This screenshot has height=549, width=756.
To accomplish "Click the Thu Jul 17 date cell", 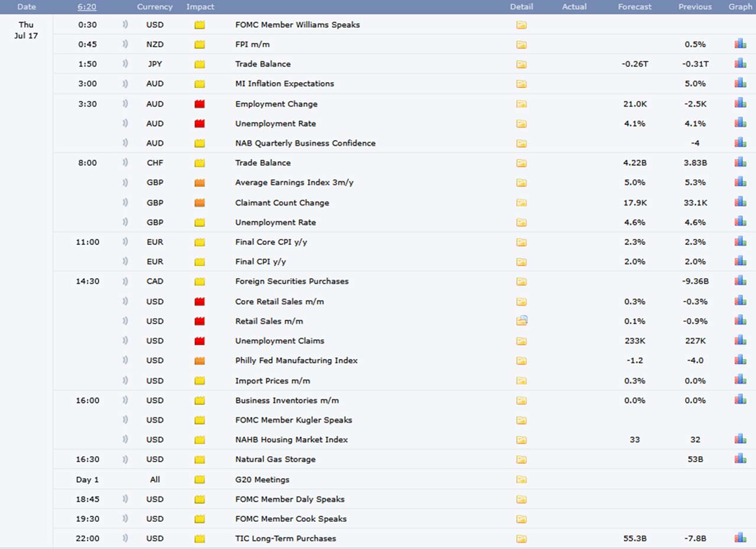I will point(26,30).
